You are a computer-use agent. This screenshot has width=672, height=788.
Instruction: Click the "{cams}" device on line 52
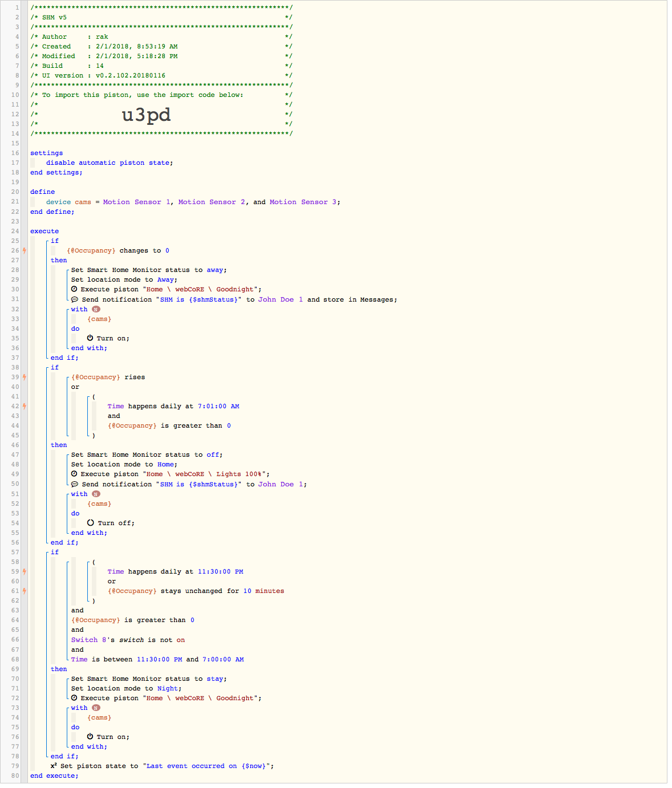(x=99, y=503)
